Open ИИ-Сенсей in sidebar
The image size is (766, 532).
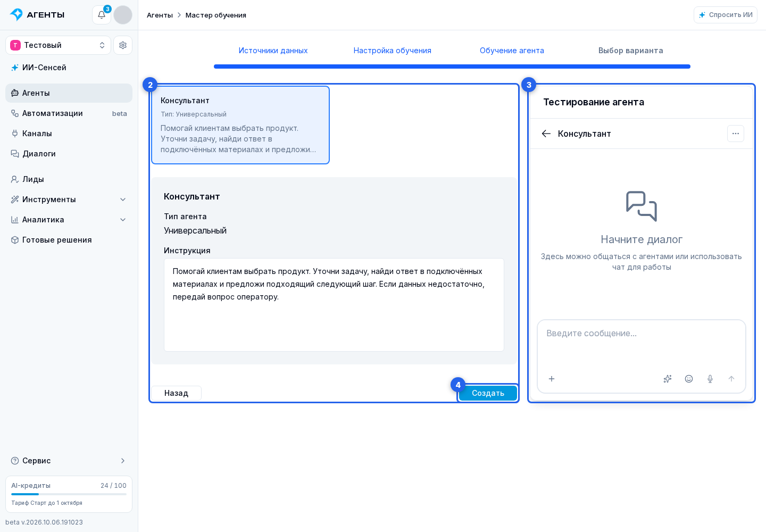[x=69, y=68]
